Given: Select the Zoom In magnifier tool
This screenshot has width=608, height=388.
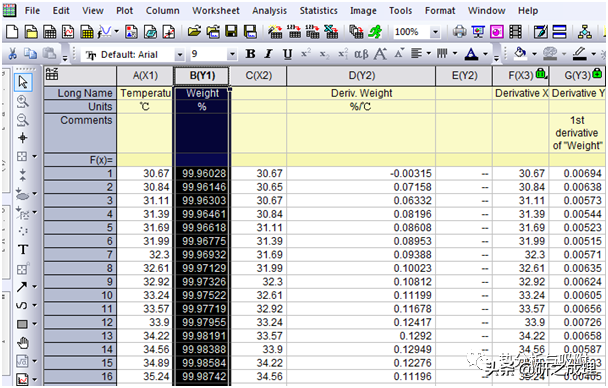Looking at the screenshot, I should tap(22, 102).
